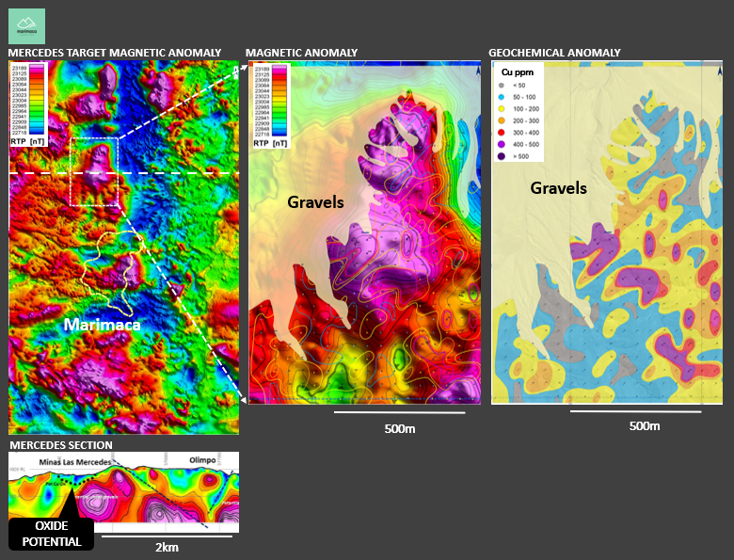Image resolution: width=734 pixels, height=560 pixels.
Task: Click the white 'Marimaca' label on the map
Action: [102, 325]
